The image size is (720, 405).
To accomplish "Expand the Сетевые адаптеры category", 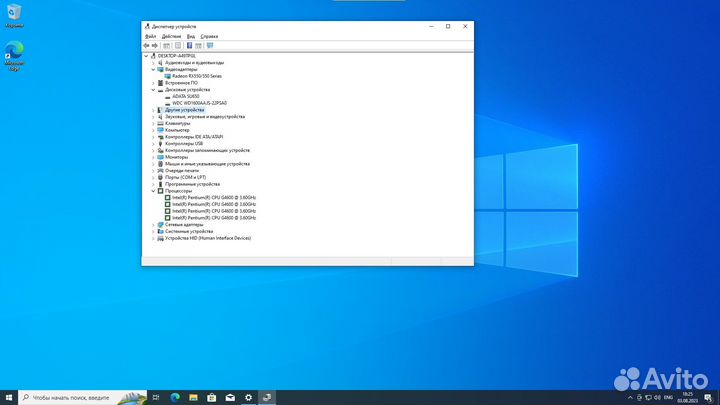I will tap(153, 225).
